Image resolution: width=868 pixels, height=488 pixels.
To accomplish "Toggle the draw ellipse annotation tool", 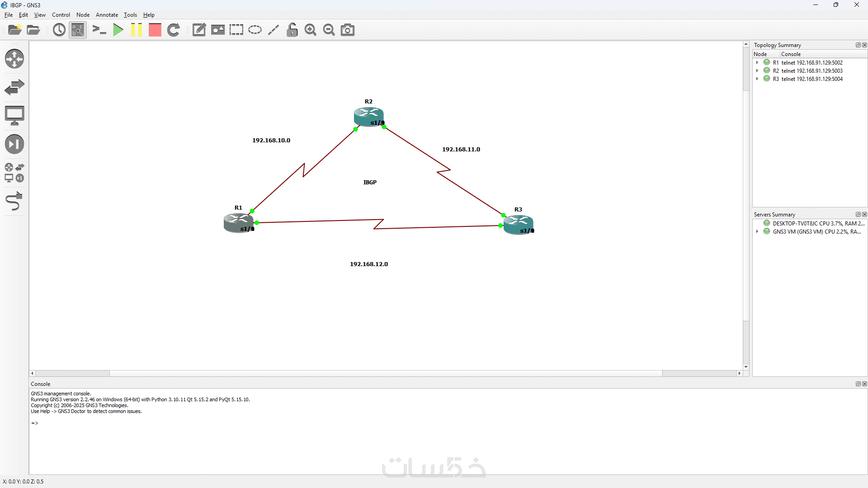I will 255,30.
